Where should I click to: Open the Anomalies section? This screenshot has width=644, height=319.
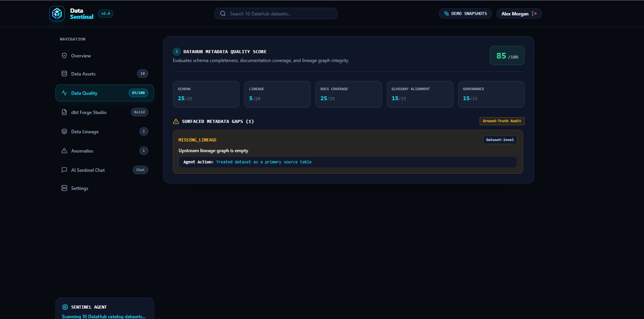(105, 151)
